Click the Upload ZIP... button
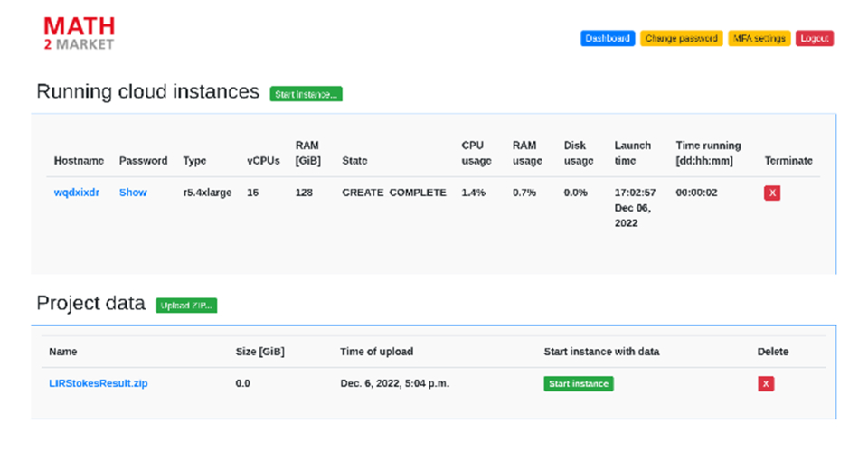This screenshot has height=452, width=868. (186, 306)
